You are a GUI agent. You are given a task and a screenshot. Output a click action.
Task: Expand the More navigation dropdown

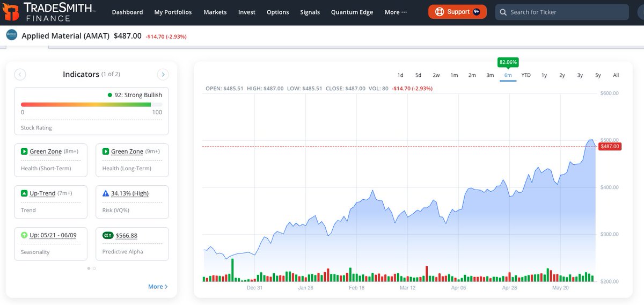(396, 12)
